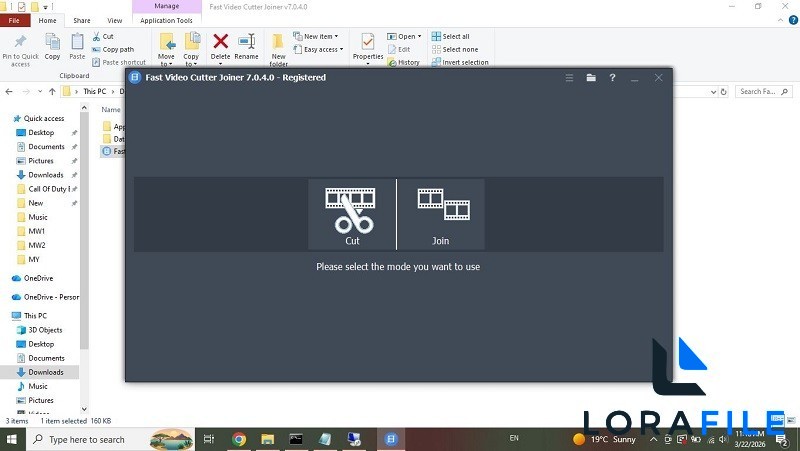
Task: Open Properties in the ribbon
Action: click(368, 48)
